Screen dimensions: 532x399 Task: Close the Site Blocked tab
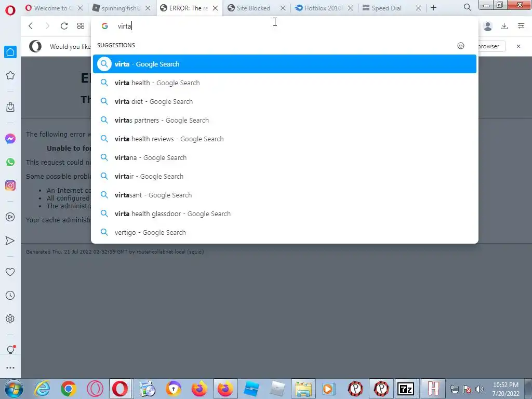pos(283,8)
